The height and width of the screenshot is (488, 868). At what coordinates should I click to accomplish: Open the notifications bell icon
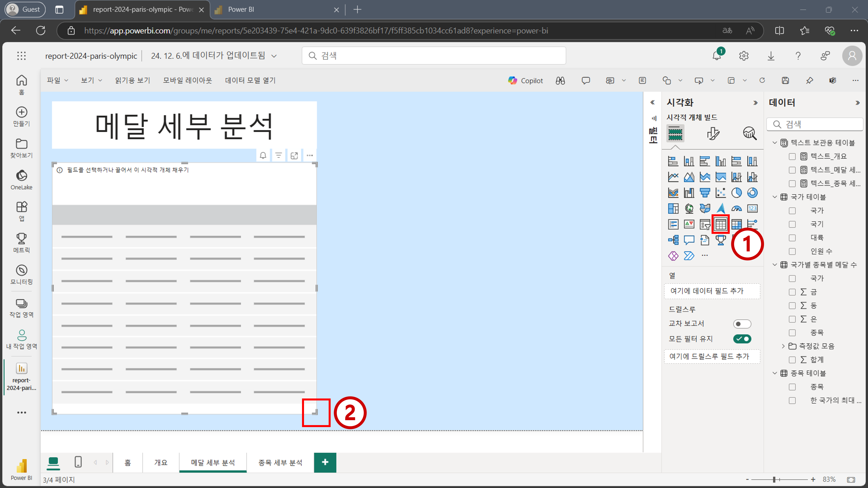coord(717,56)
